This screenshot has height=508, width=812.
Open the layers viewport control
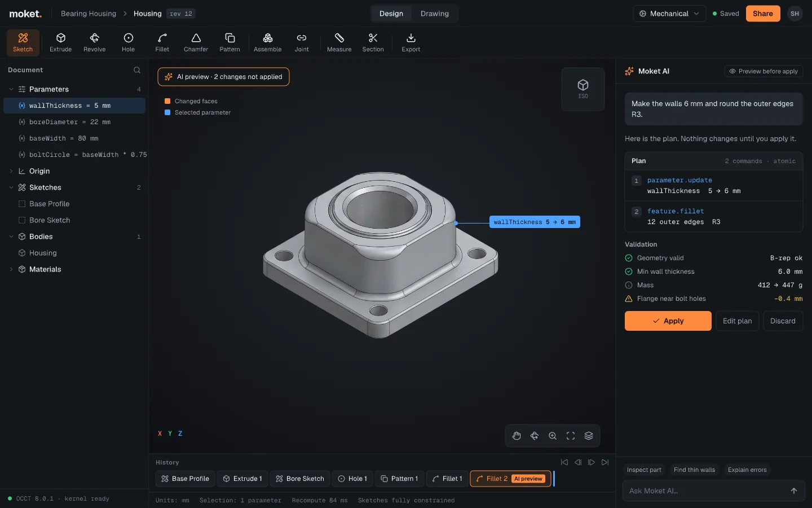point(589,436)
